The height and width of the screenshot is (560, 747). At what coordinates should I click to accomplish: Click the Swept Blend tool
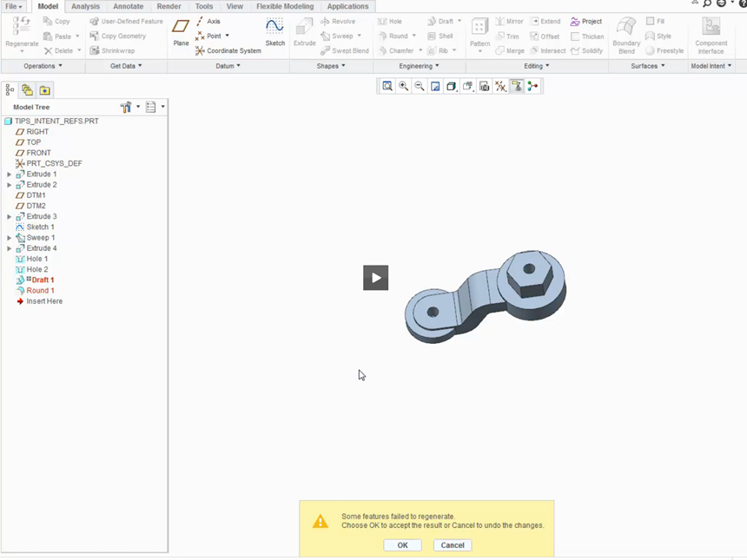pos(345,50)
